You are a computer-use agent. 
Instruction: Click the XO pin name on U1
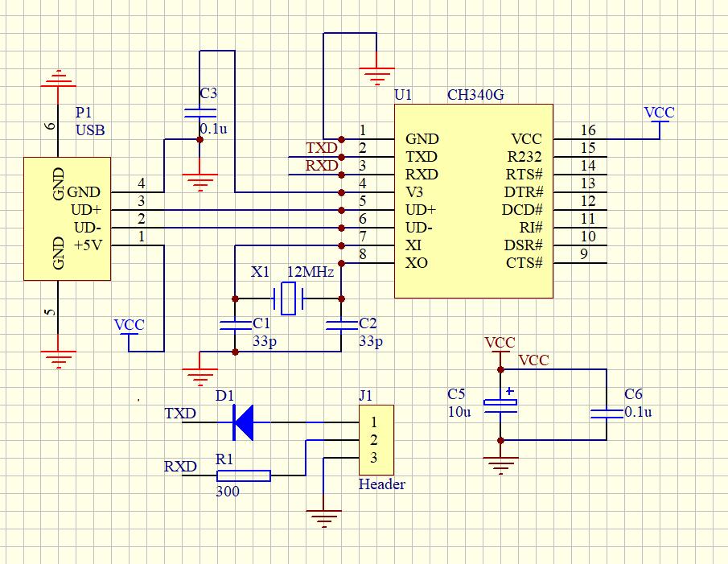[417, 263]
